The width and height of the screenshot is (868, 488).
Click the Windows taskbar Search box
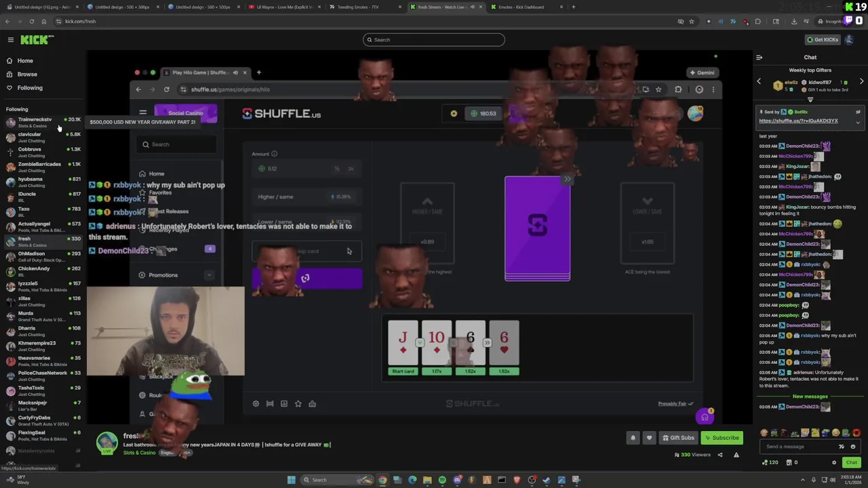click(x=336, y=480)
